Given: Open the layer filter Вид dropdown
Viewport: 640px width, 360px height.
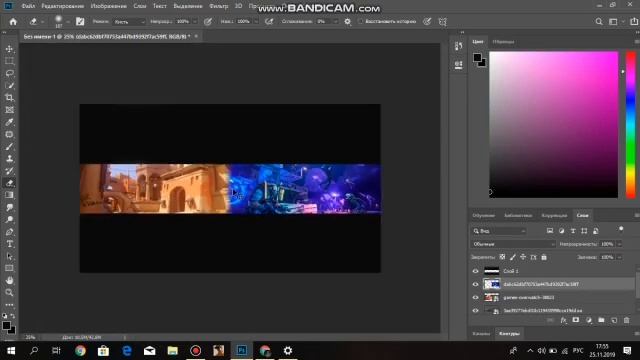Looking at the screenshot, I should point(499,231).
